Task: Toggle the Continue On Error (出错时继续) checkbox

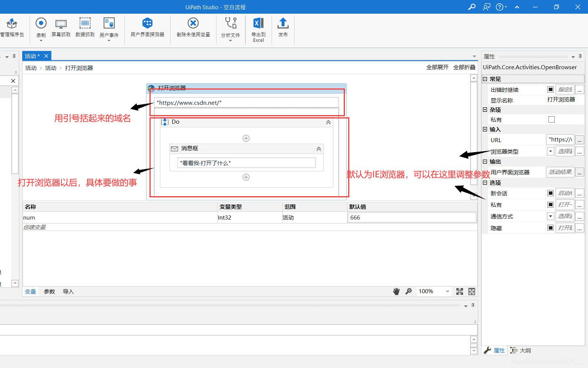Action: click(x=551, y=89)
